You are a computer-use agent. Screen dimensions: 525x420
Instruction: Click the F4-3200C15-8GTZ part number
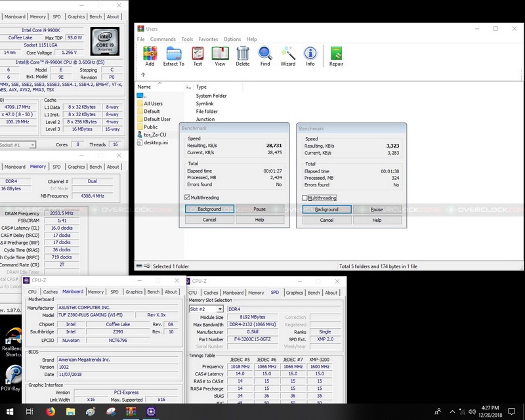(x=253, y=339)
